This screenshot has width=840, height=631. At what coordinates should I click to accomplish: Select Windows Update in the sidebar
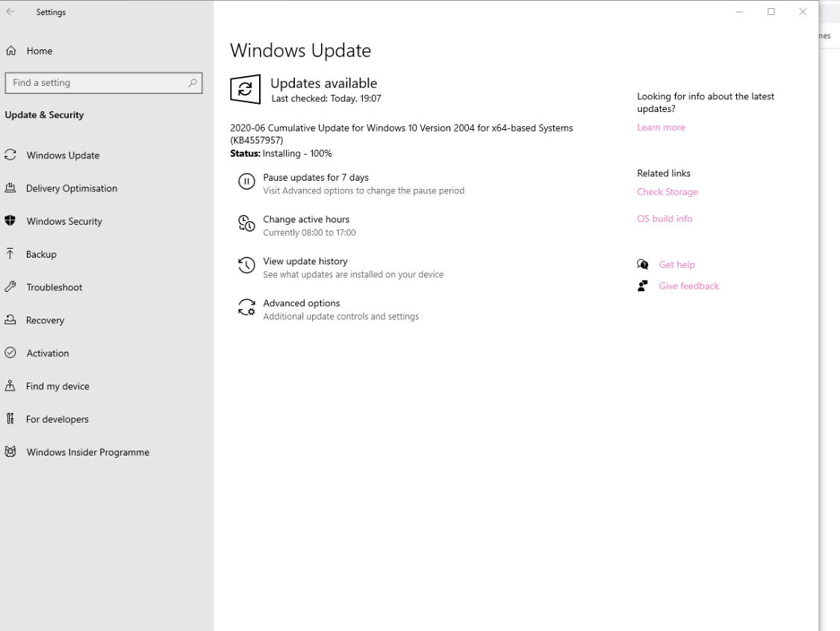coord(63,155)
